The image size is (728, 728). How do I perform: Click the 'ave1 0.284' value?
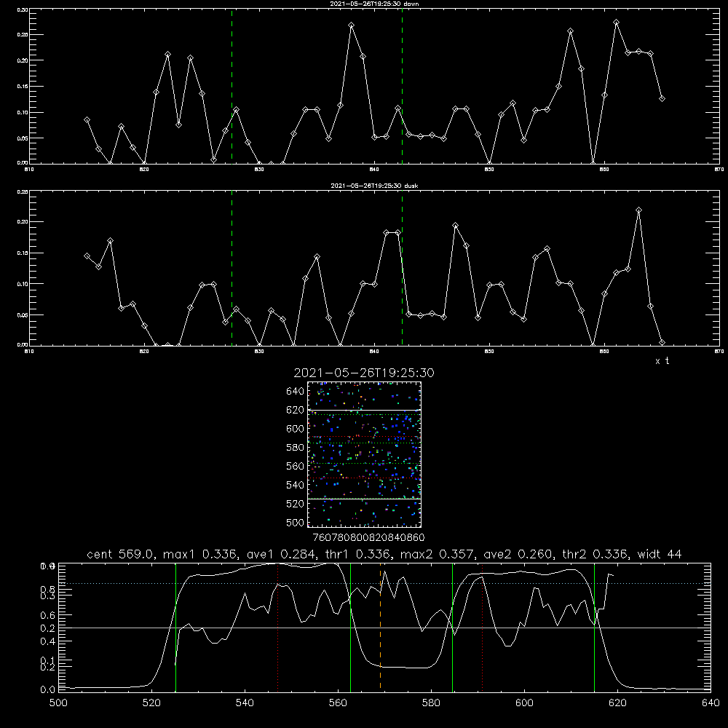pos(284,554)
